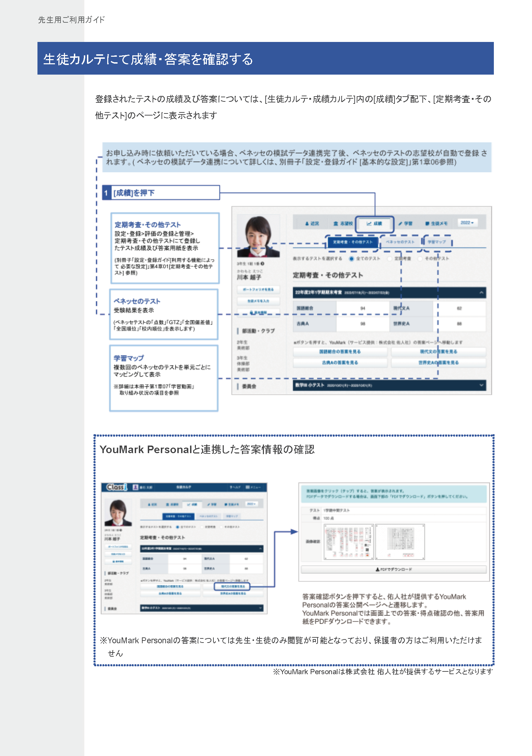Collapse the 22年度2年1学期期末考査 section in the larger screenshot
This screenshot has width=532, height=756.
(x=481, y=293)
